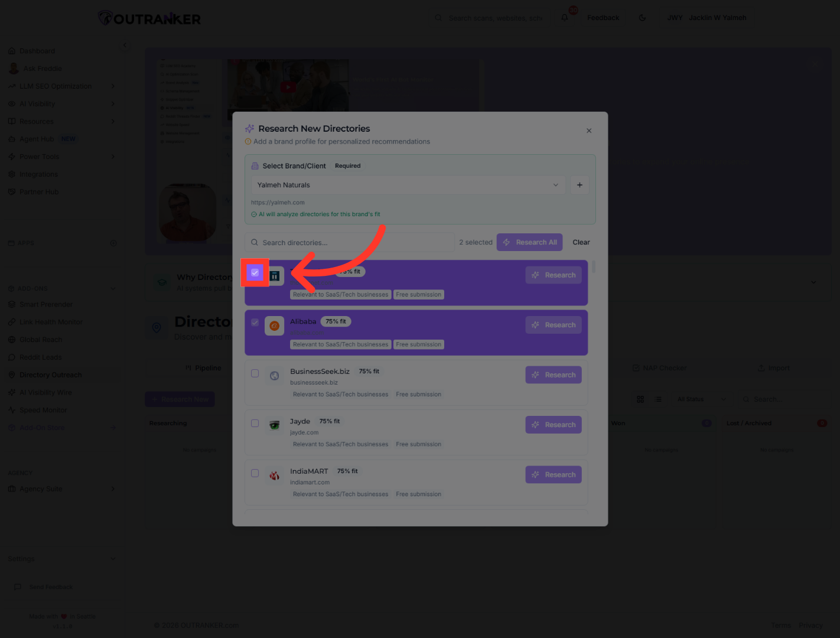Open Directory Outreach in the sidebar
This screenshot has width=840, height=638.
point(51,375)
